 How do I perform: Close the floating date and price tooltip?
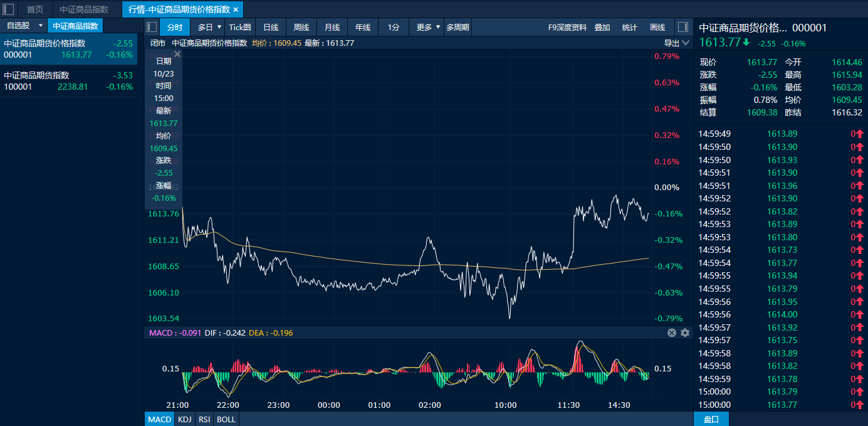(177, 54)
